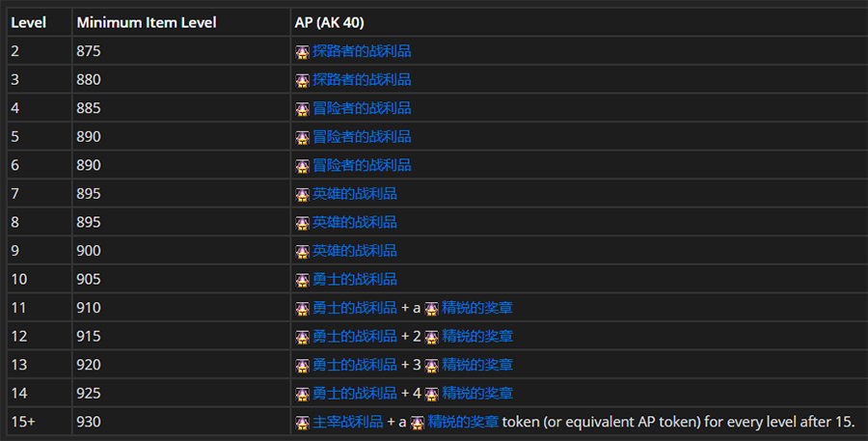Click the level 10 cell
This screenshot has width=868, height=441.
[39, 279]
